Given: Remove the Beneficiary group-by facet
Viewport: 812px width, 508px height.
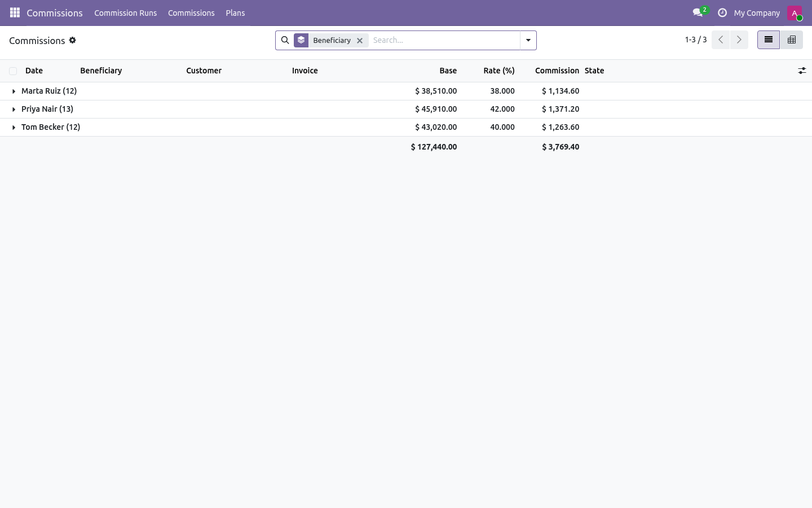Looking at the screenshot, I should [x=360, y=41].
